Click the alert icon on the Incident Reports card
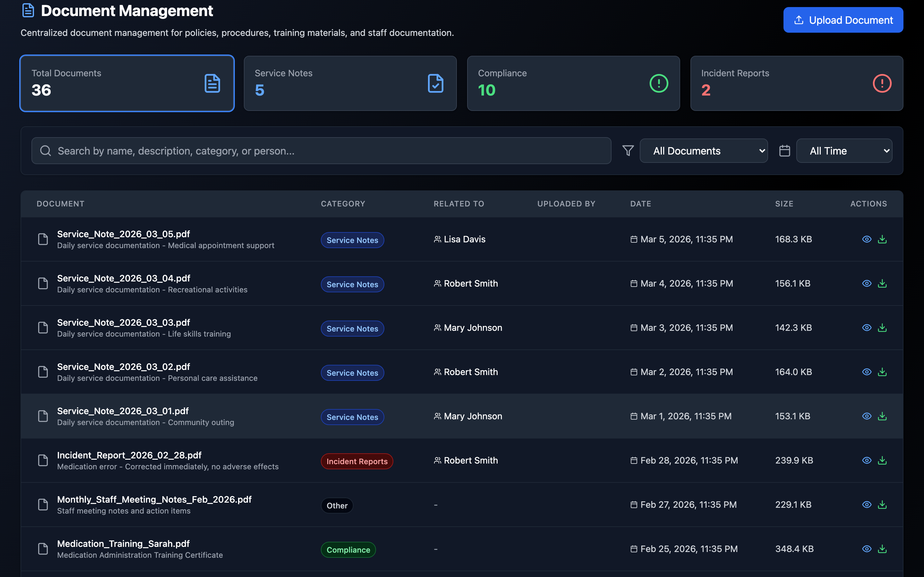The height and width of the screenshot is (577, 924). (x=882, y=83)
